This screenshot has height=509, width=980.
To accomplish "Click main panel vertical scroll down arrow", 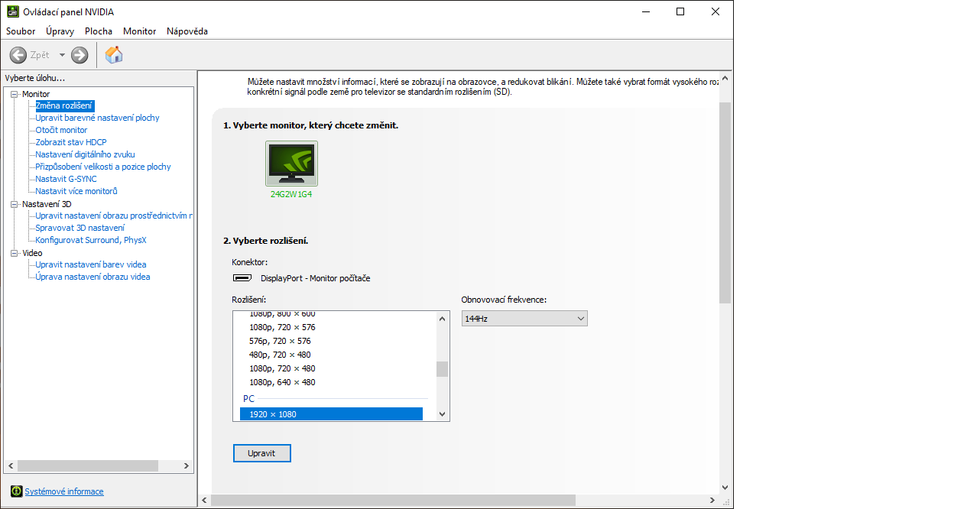I will coord(725,487).
